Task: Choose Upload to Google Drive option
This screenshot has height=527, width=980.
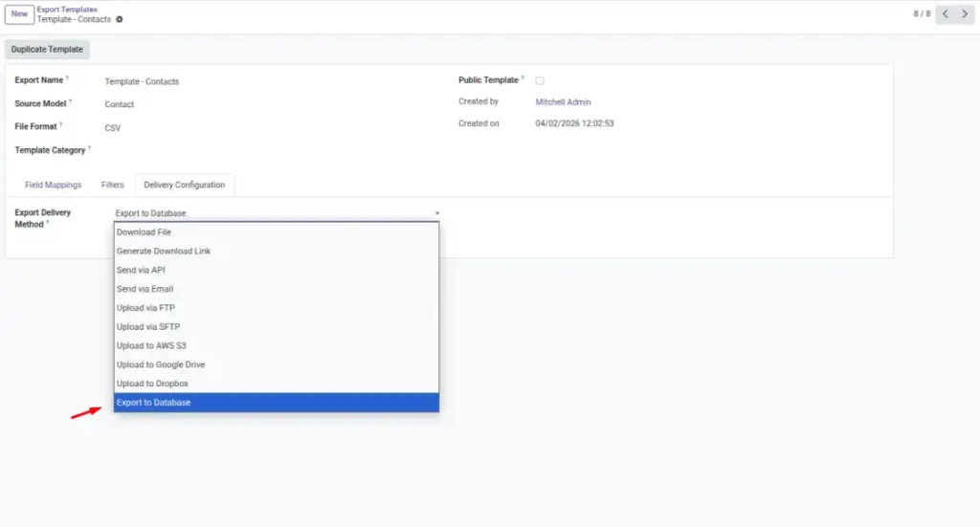Action: [x=277, y=364]
